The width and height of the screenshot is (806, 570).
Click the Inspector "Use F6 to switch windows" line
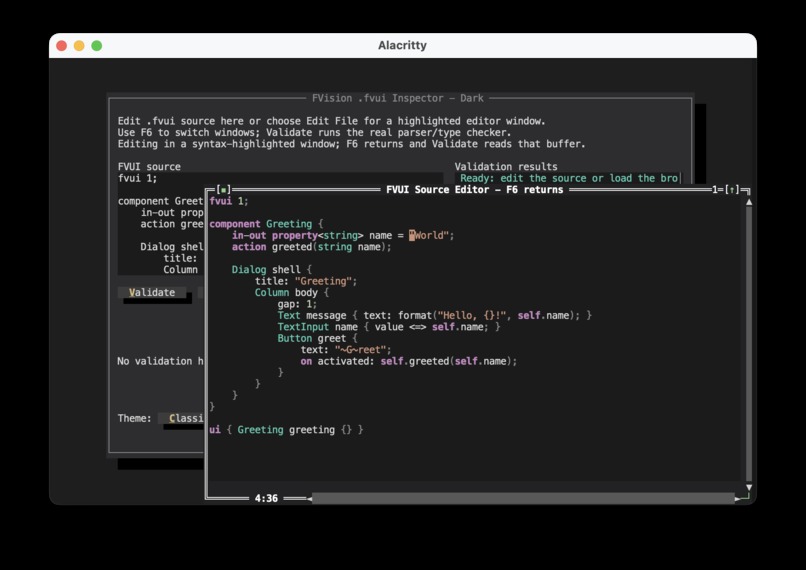click(x=314, y=133)
